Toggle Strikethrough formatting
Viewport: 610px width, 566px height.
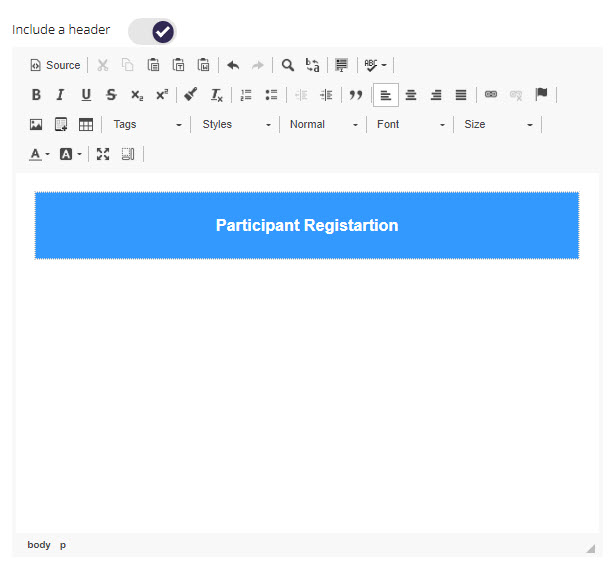[x=111, y=95]
